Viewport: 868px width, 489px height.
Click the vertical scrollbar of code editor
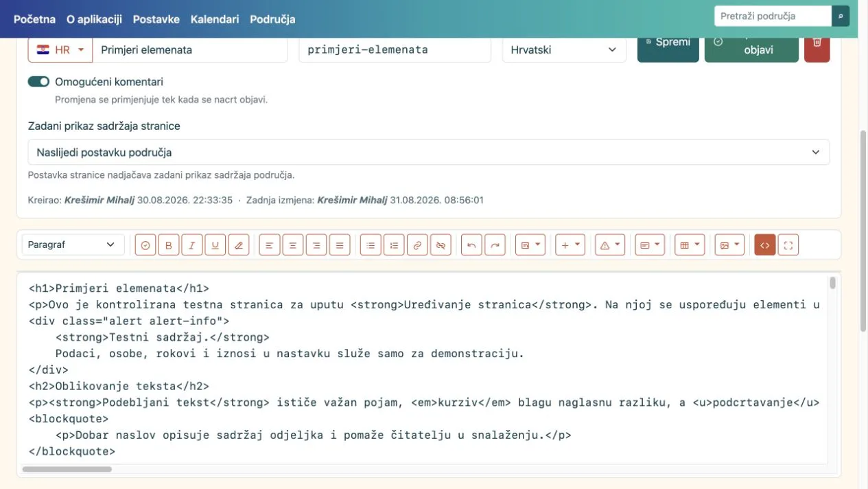click(832, 283)
